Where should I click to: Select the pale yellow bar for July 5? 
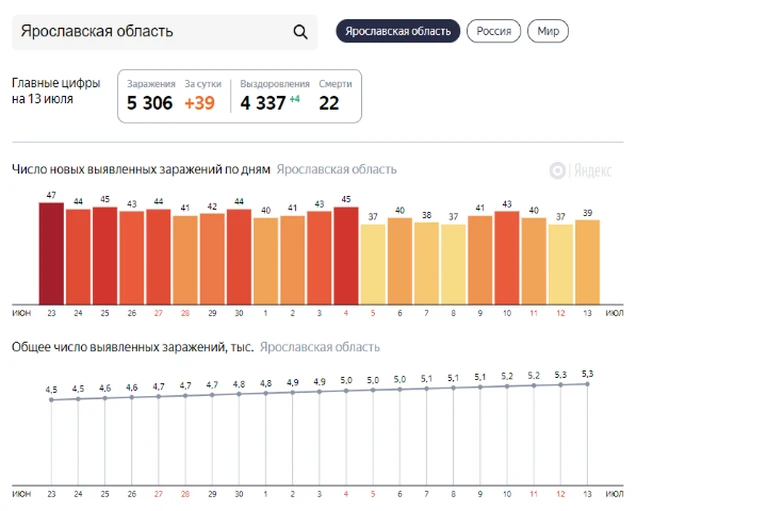point(373,264)
